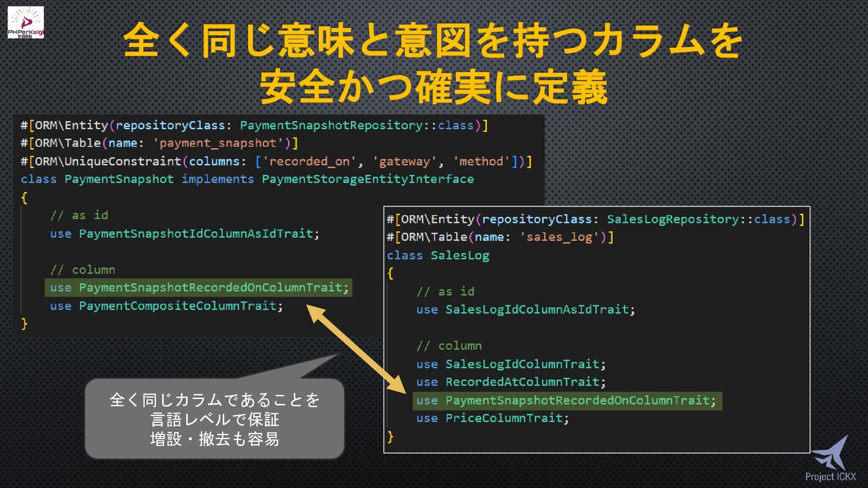868x488 pixels.
Task: Click SalesLogRepository class reference
Action: click(673, 219)
